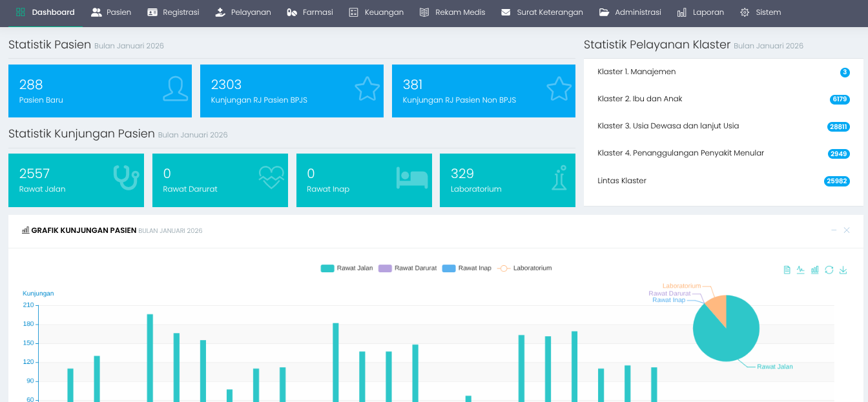The image size is (868, 402).
Task: Click the chart restore refresh icon
Action: coord(829,270)
